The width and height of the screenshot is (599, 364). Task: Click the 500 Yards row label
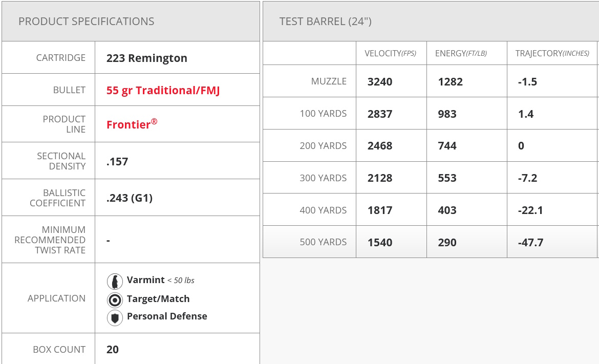pos(323,242)
